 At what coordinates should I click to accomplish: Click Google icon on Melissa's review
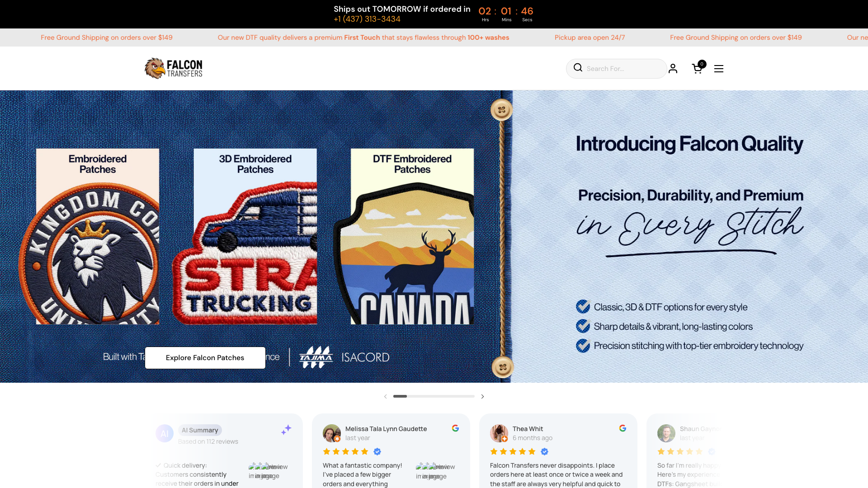click(455, 428)
